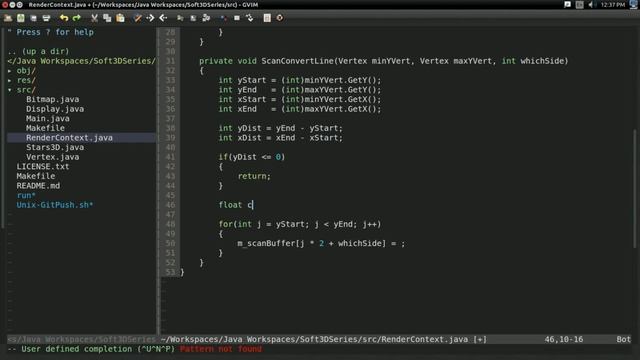
Task: Copy selection using toolbar icon
Action: click(107, 18)
